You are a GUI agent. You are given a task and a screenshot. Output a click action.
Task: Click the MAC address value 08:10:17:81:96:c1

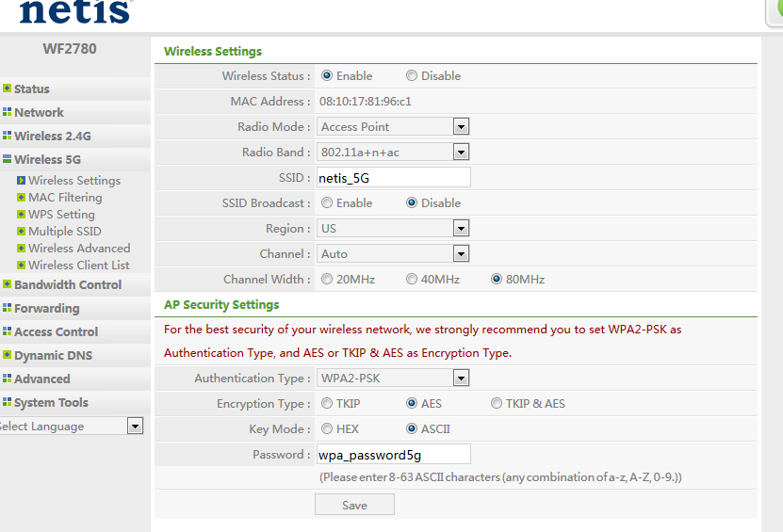(x=366, y=102)
